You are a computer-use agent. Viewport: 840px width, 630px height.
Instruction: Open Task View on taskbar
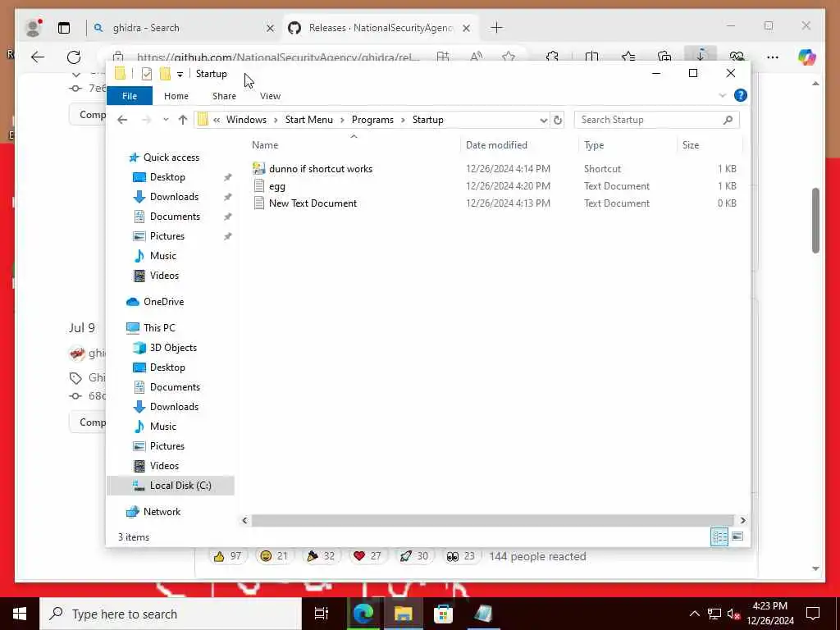point(322,614)
